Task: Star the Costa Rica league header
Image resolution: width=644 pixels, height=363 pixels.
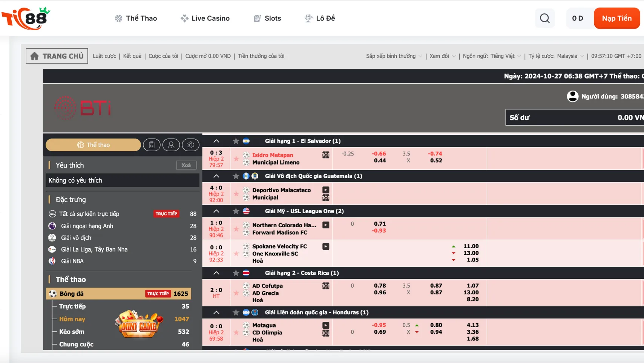Action: (x=236, y=273)
